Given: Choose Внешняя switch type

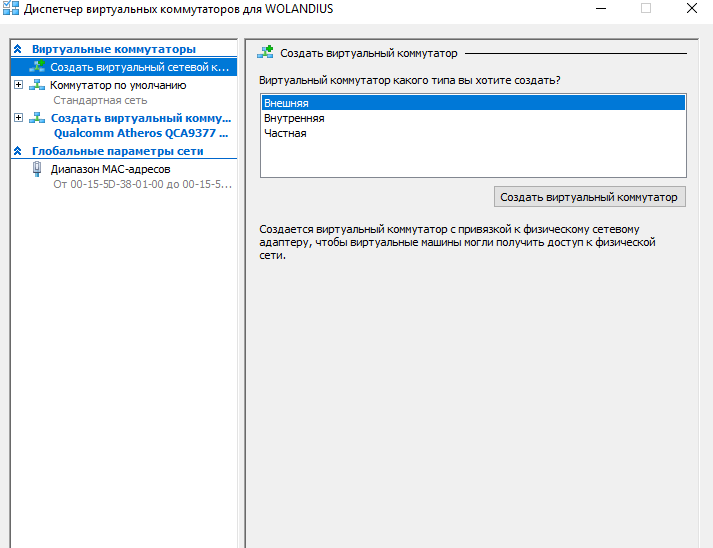Looking at the screenshot, I should 473,103.
